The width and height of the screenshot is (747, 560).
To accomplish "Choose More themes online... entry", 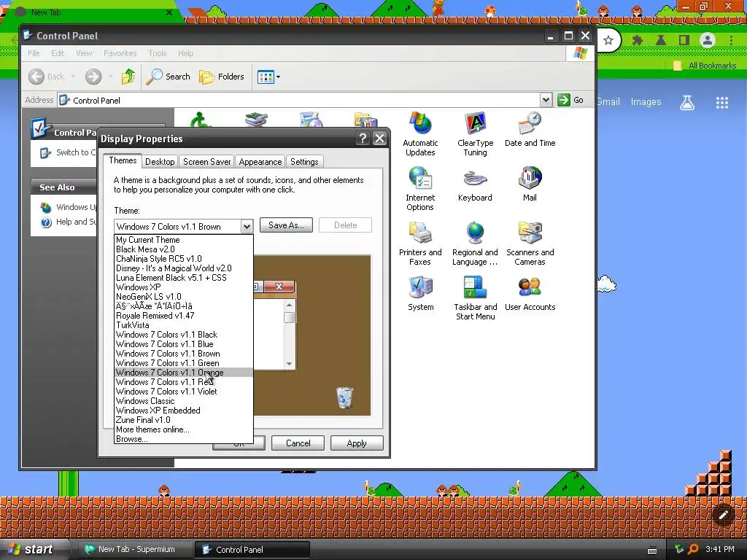I will [184, 429].
